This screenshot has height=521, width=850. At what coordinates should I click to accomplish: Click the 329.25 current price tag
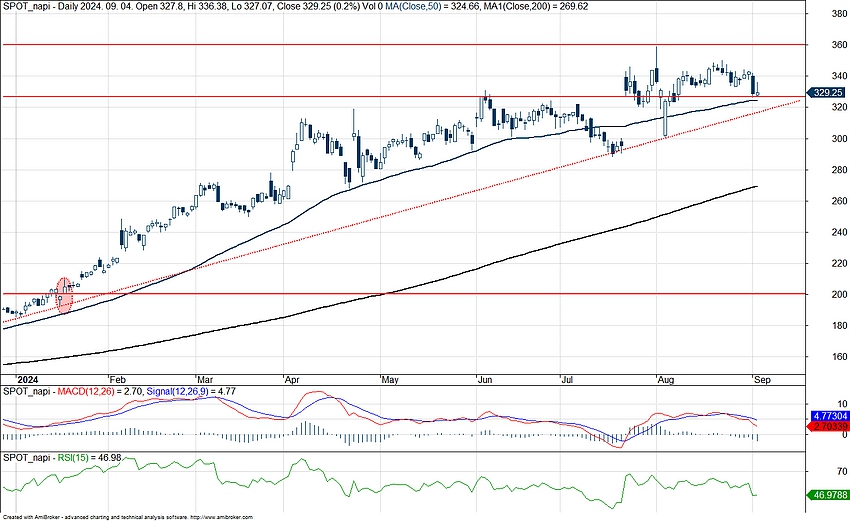coord(828,91)
